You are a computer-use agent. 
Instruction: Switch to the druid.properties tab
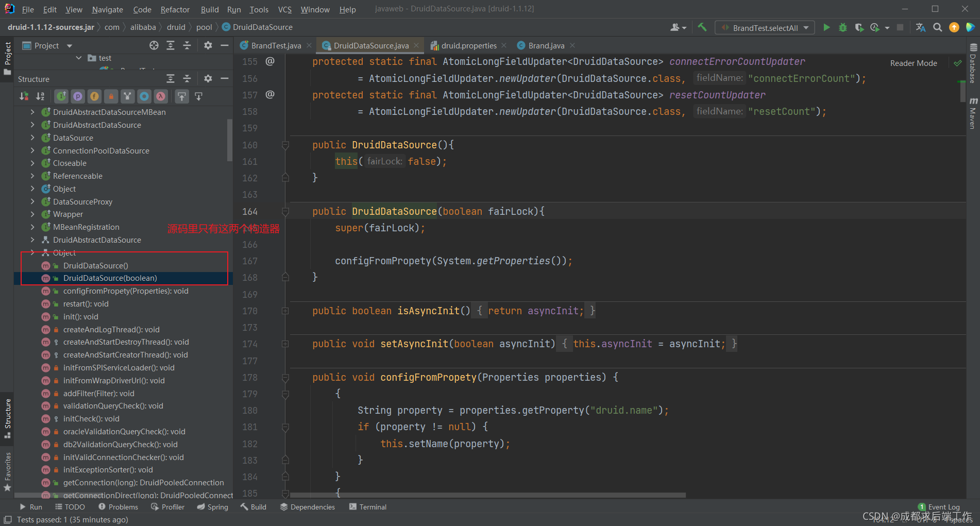pyautogui.click(x=468, y=45)
